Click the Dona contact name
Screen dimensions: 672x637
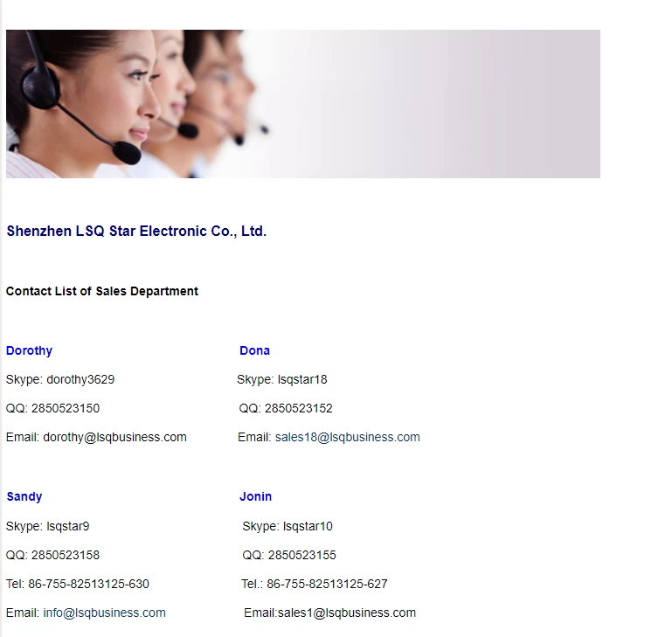(254, 350)
